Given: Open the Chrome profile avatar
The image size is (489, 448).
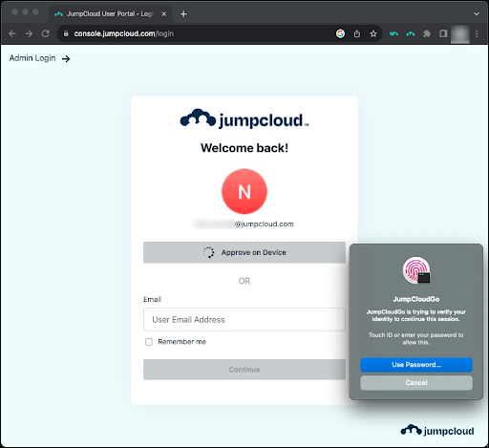Looking at the screenshot, I should click(x=460, y=34).
